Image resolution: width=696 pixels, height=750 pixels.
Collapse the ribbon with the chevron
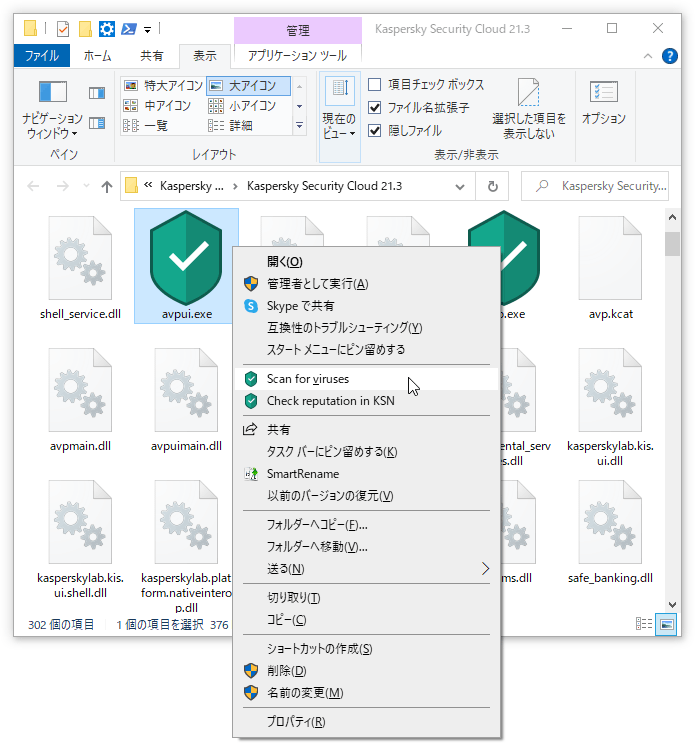pos(648,56)
